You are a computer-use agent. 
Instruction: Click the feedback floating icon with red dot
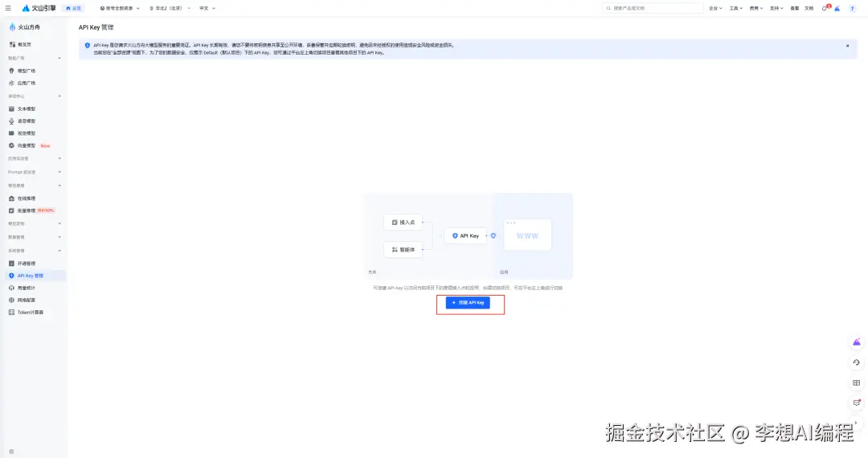857,403
